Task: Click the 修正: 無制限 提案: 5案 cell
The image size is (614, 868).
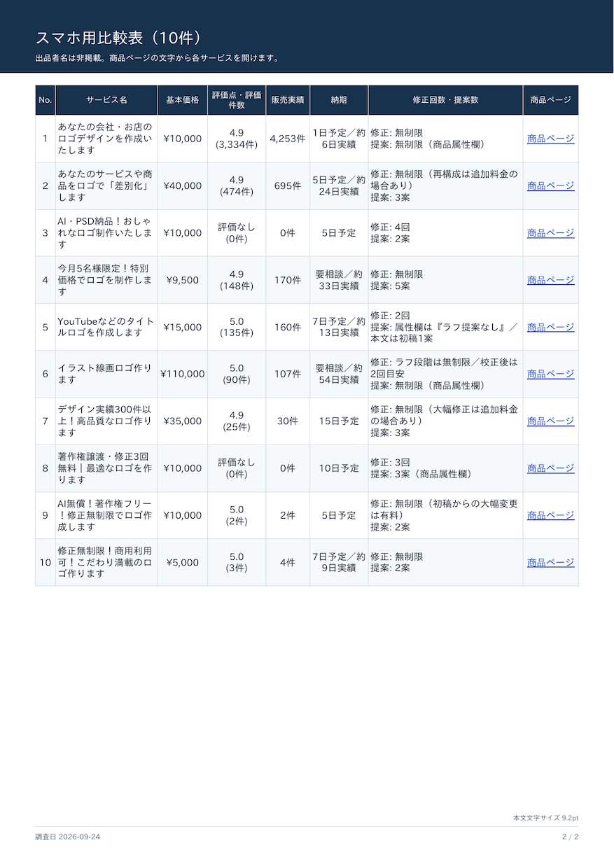Action: [x=445, y=280]
